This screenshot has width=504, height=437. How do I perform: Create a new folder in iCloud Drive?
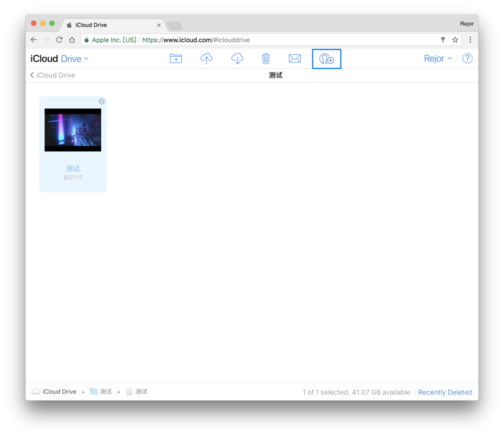(x=175, y=58)
